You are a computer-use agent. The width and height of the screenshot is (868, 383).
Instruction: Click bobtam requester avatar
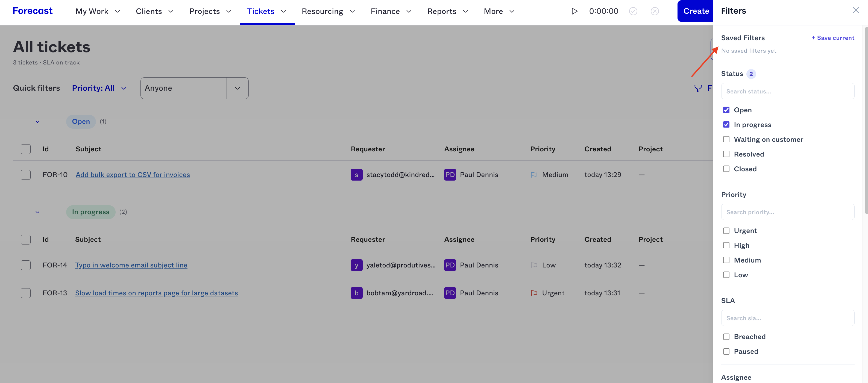(x=356, y=293)
